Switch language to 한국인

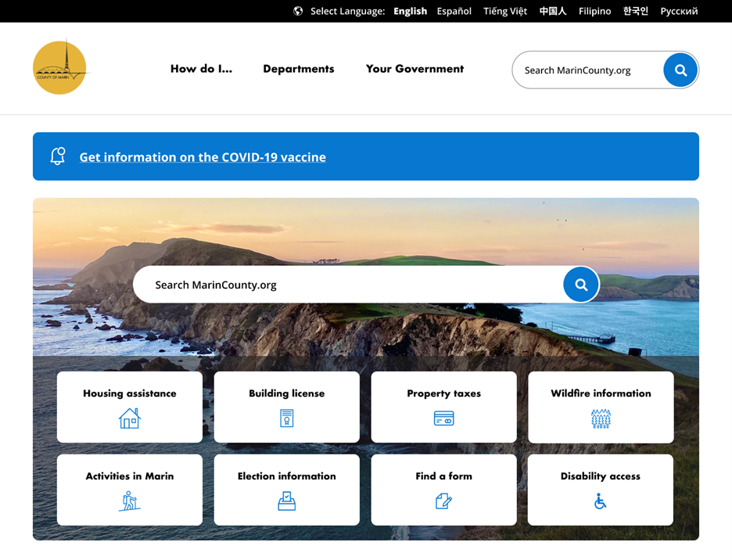pos(635,11)
